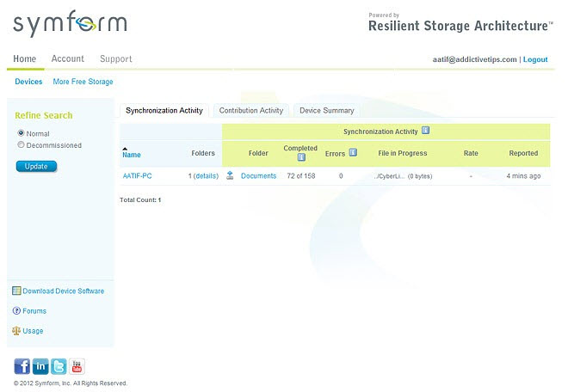
Task: Open the Twitter social icon
Action: pyautogui.click(x=59, y=366)
